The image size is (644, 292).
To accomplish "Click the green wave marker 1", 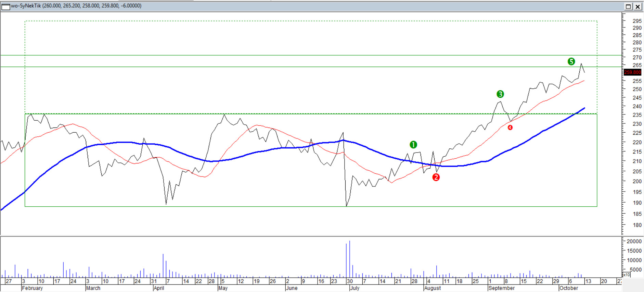I will click(x=413, y=145).
